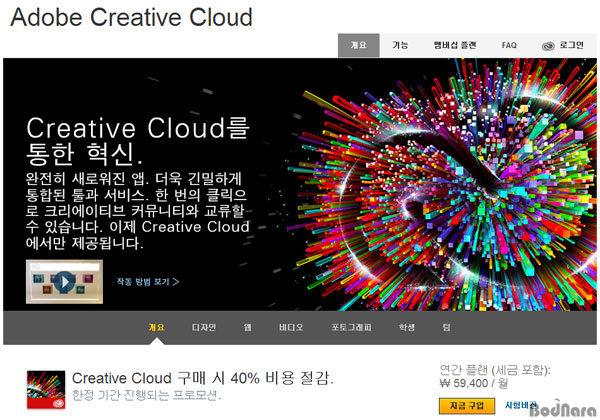
Task: Open the 시험버전 trial link
Action: (x=520, y=405)
